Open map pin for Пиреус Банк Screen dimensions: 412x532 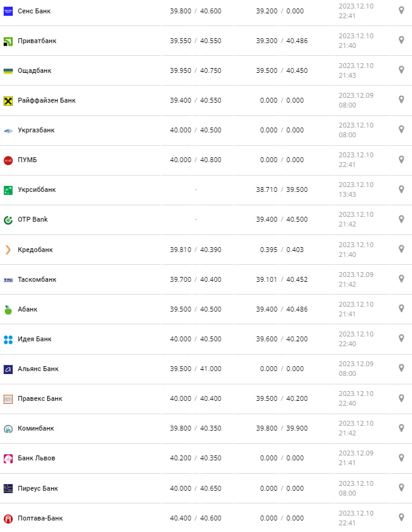(x=401, y=488)
